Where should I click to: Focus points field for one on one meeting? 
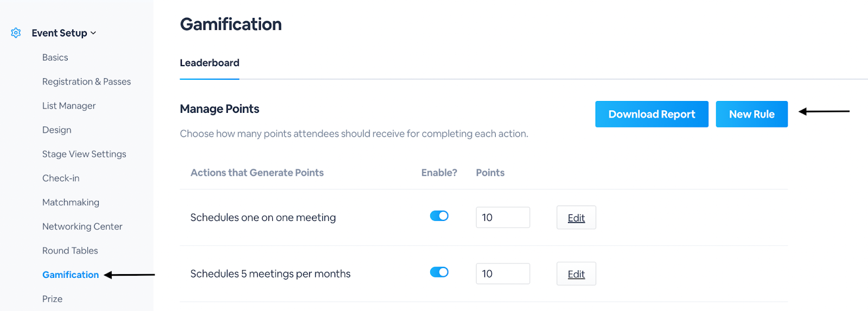[x=502, y=218]
